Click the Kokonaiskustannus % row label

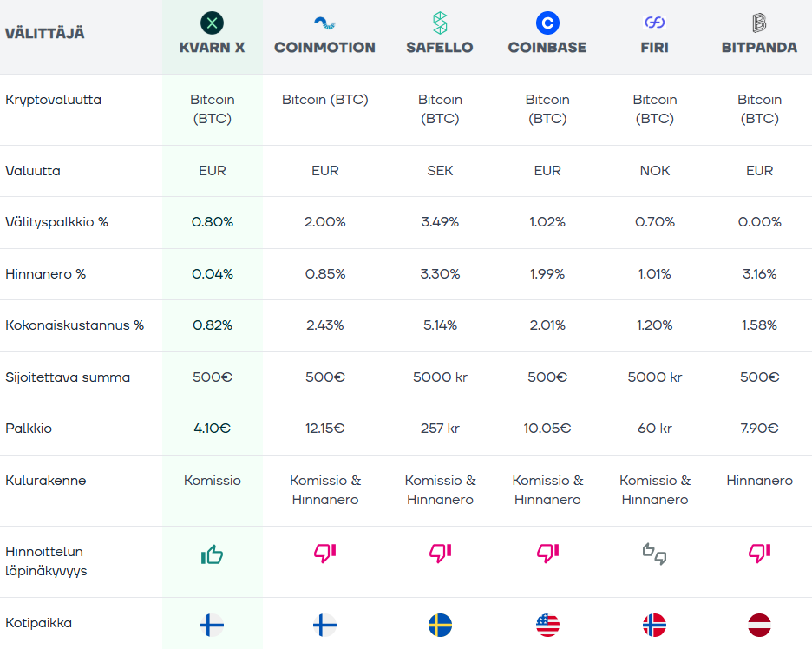pos(75,325)
